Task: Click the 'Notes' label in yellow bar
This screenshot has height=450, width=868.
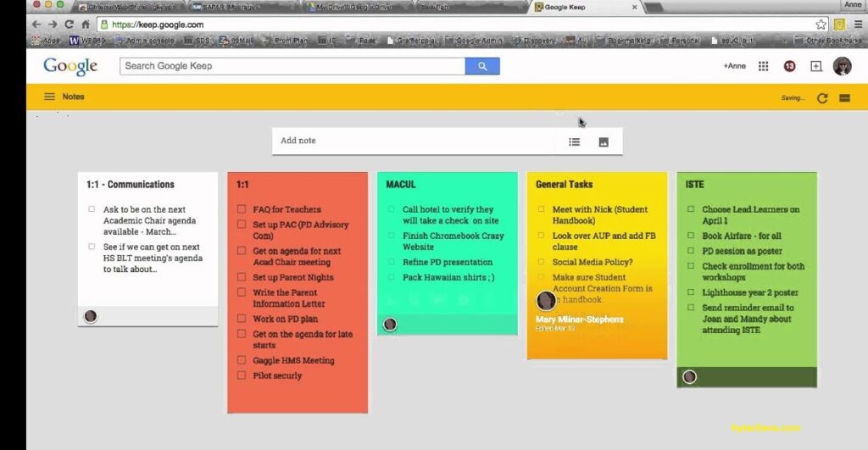Action: pyautogui.click(x=73, y=97)
